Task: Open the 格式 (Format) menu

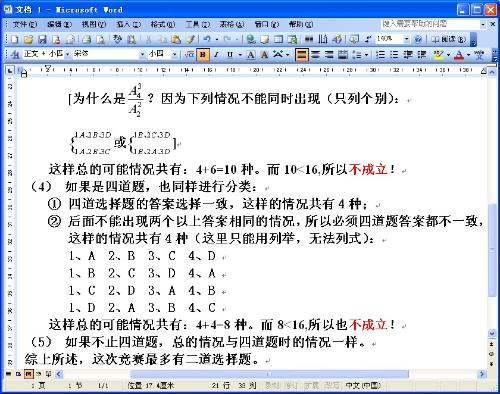Action: click(x=162, y=24)
